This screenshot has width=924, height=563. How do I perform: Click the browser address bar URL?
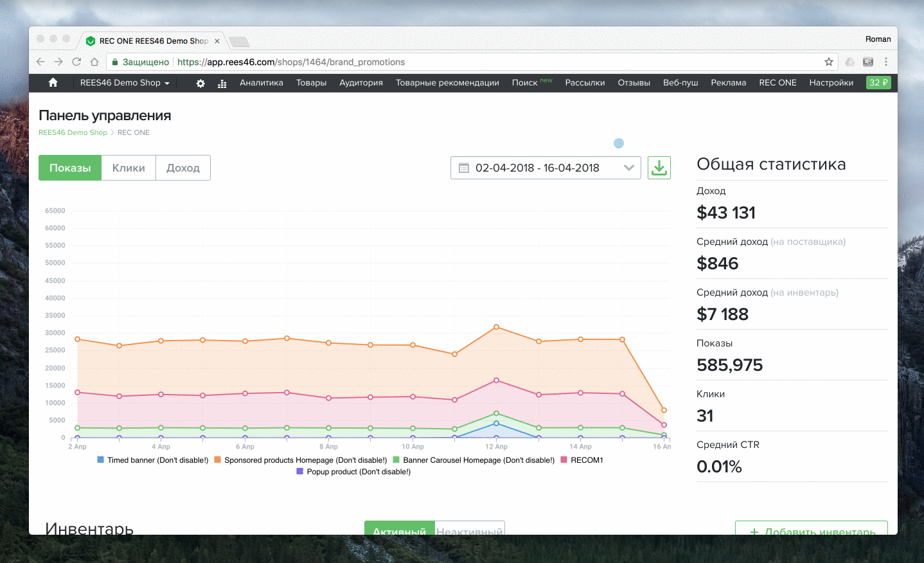click(x=290, y=62)
